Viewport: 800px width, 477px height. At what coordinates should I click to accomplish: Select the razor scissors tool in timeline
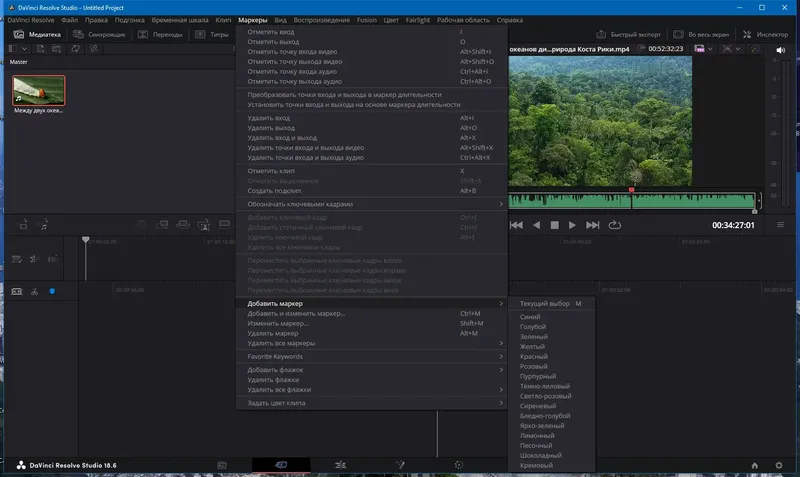click(33, 291)
